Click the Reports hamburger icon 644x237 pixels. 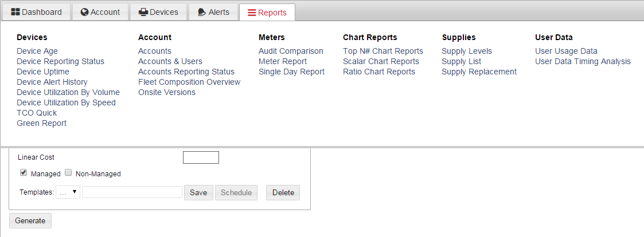click(x=252, y=13)
